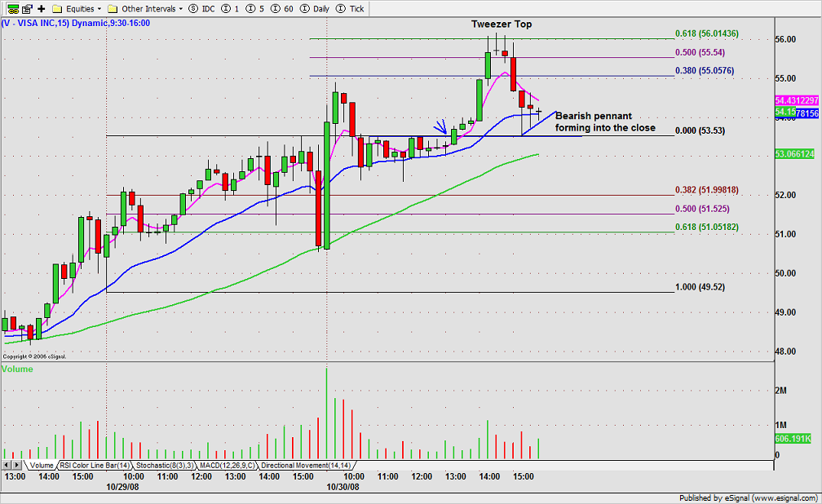Click the left tab scroll arrow
The height and width of the screenshot is (504, 822).
7,465
